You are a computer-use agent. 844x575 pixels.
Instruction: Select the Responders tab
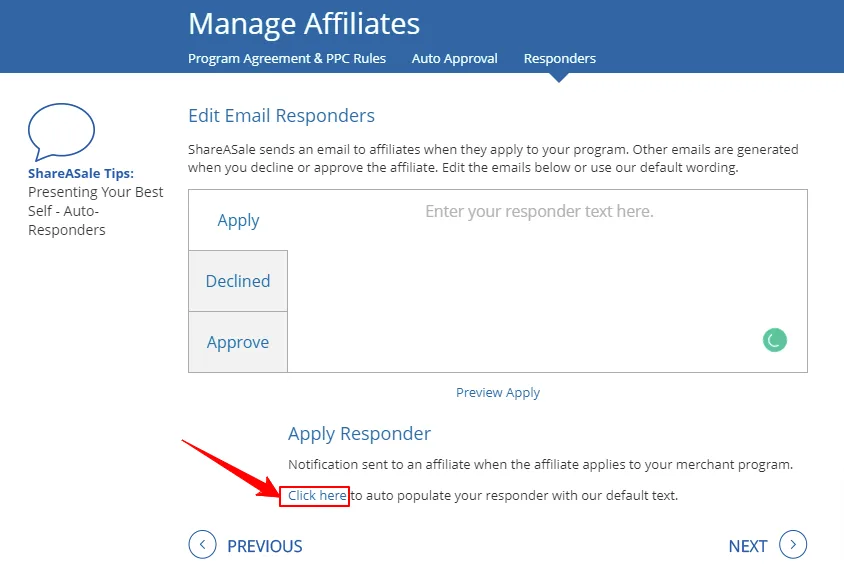point(560,59)
